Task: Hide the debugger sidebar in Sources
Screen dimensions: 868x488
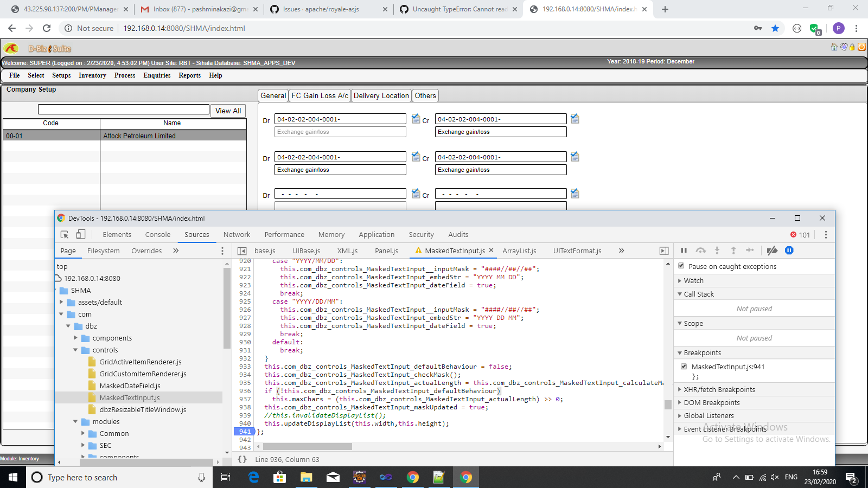Action: [x=664, y=251]
